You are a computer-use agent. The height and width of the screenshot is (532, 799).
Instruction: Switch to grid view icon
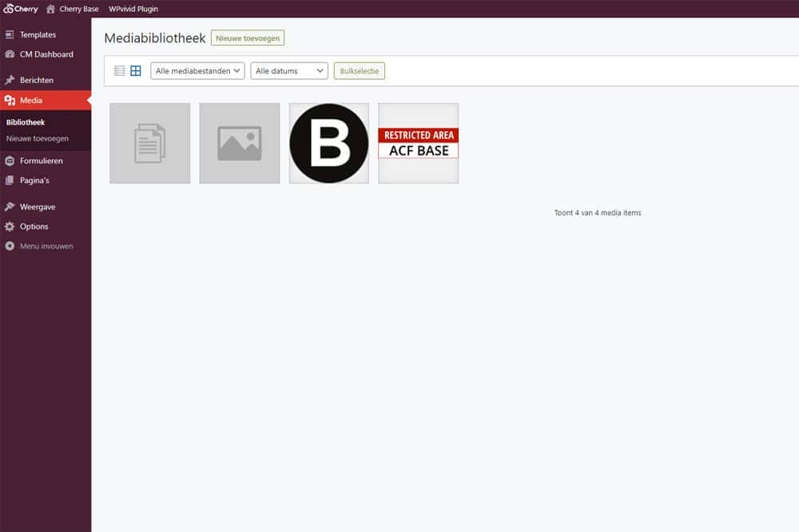coord(136,71)
